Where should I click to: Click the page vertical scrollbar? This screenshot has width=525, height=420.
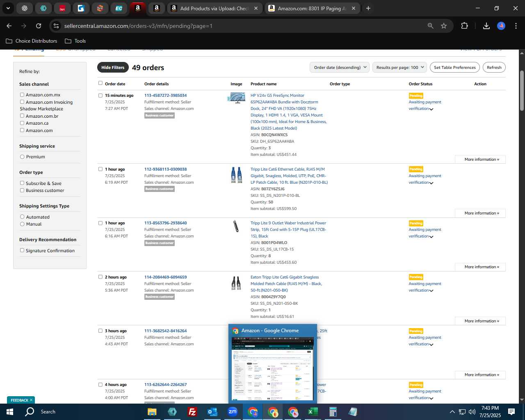tap(522, 90)
